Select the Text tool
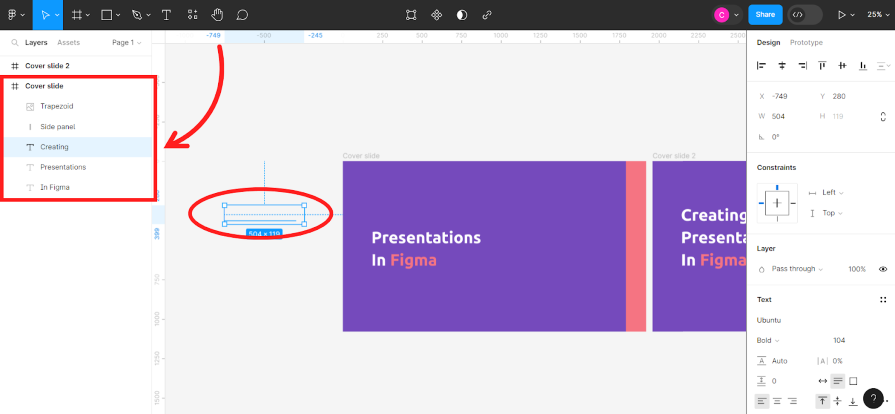Viewport: 895px width, 414px height. [x=166, y=15]
